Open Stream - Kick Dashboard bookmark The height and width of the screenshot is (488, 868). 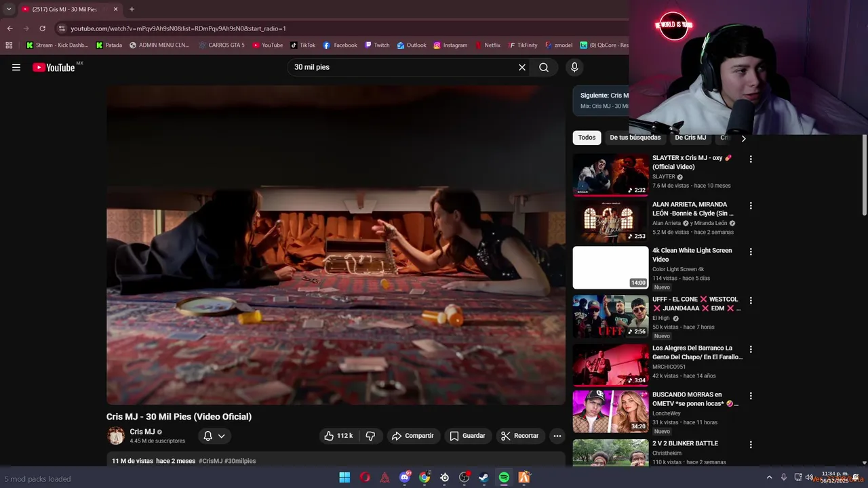(57, 45)
